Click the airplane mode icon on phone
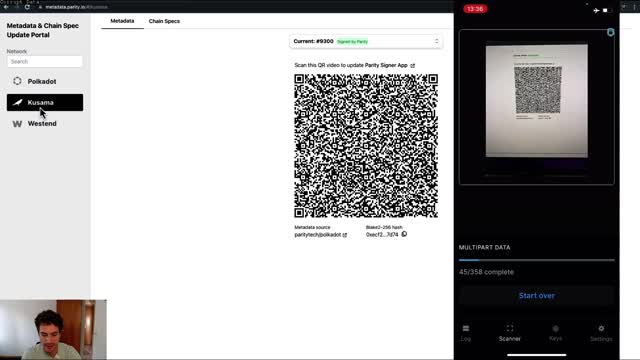Viewport: 640px width, 360px height. coord(596,10)
